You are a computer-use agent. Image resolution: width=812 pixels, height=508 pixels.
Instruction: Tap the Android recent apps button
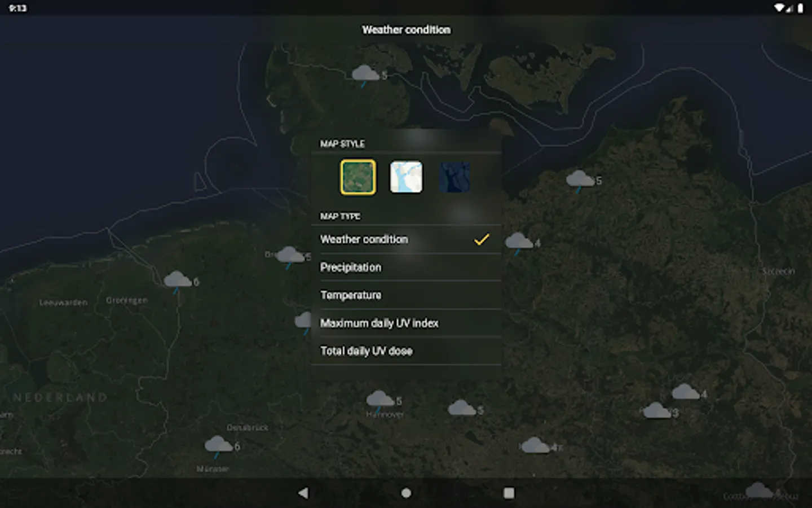(509, 493)
